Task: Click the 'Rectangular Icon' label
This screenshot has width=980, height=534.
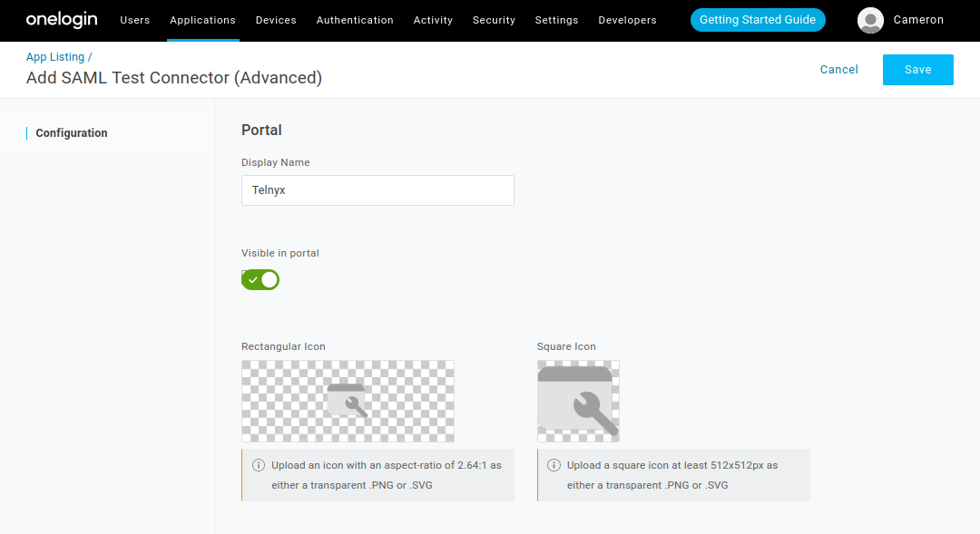Action: [283, 346]
